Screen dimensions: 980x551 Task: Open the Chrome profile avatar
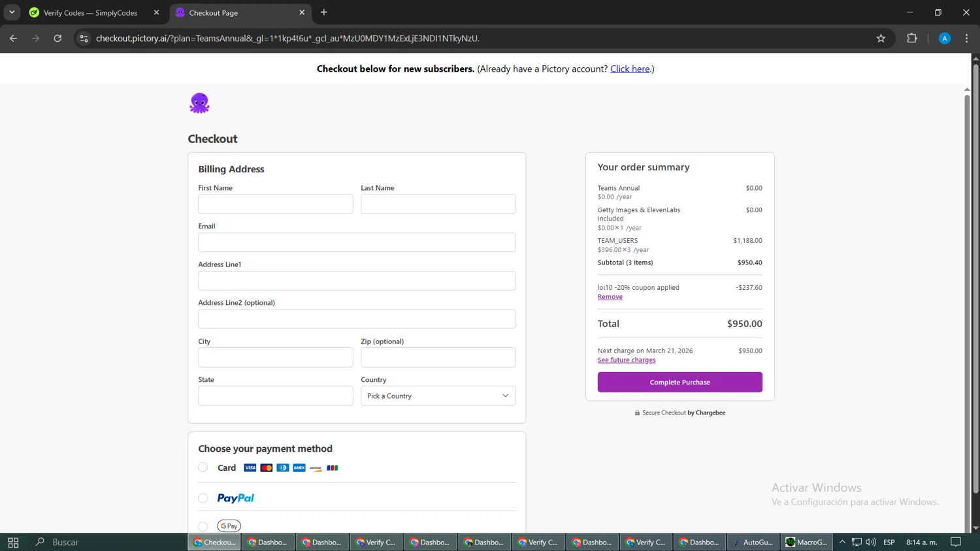click(945, 39)
